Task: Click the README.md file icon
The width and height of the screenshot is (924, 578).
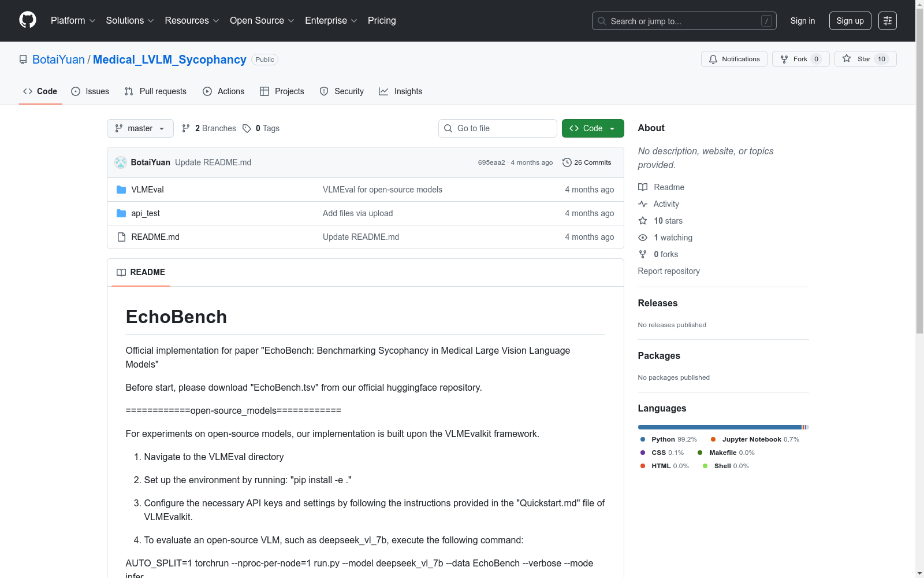Action: click(121, 237)
